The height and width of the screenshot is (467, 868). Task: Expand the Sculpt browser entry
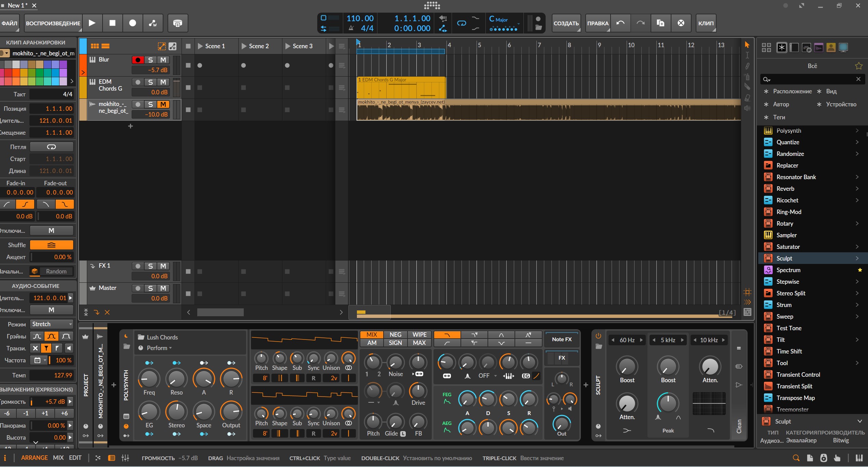(x=857, y=258)
